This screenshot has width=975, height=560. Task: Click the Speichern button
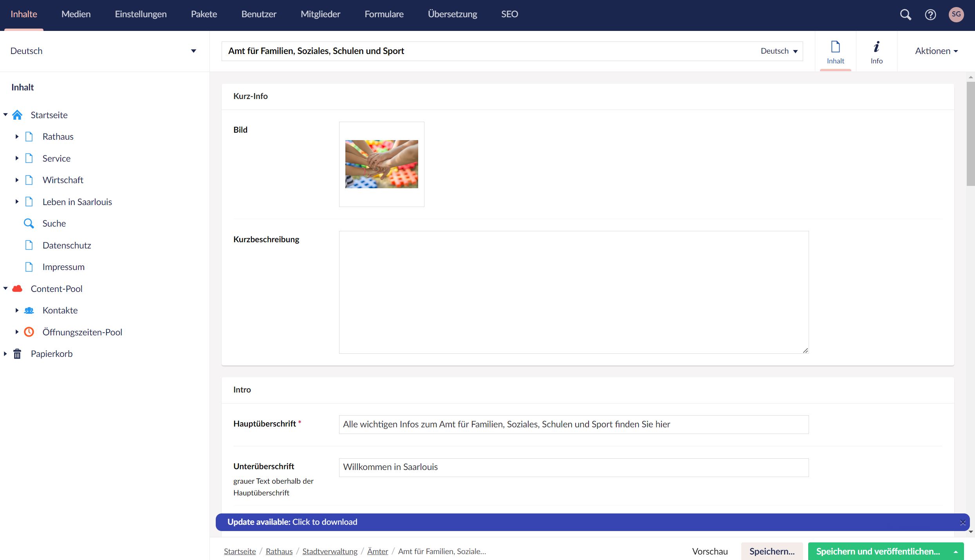(771, 551)
